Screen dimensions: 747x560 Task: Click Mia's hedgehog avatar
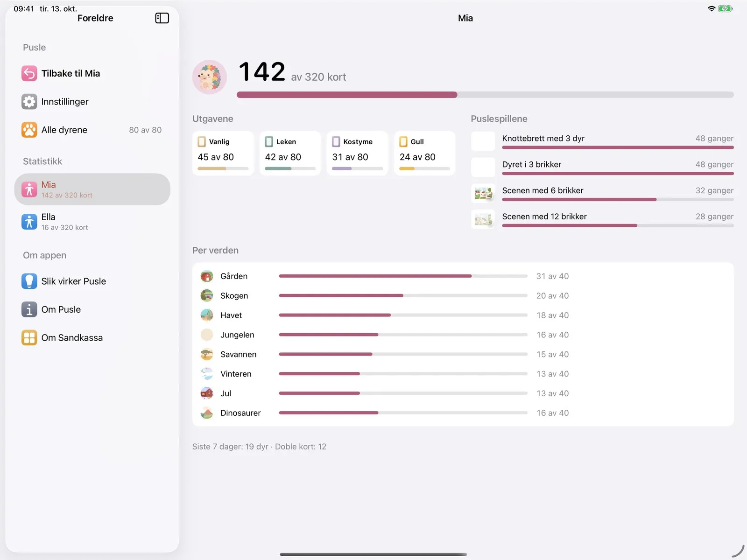210,77
